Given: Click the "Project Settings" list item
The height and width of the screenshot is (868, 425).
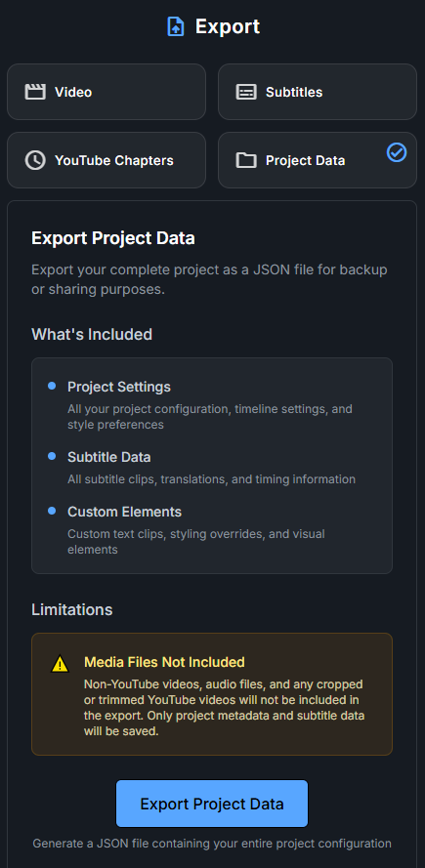Looking at the screenshot, I should 119,387.
